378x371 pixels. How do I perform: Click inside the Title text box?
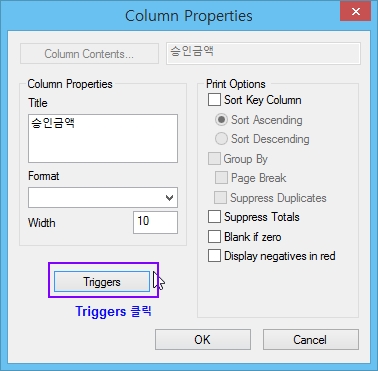(103, 139)
